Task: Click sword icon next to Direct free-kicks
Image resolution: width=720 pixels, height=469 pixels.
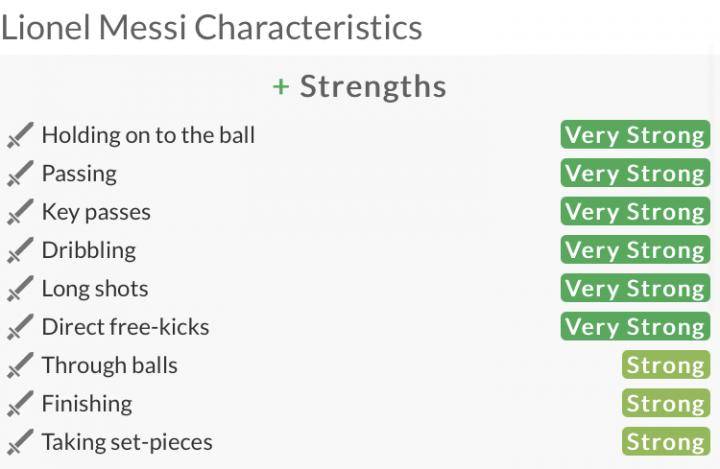Action: pos(20,327)
